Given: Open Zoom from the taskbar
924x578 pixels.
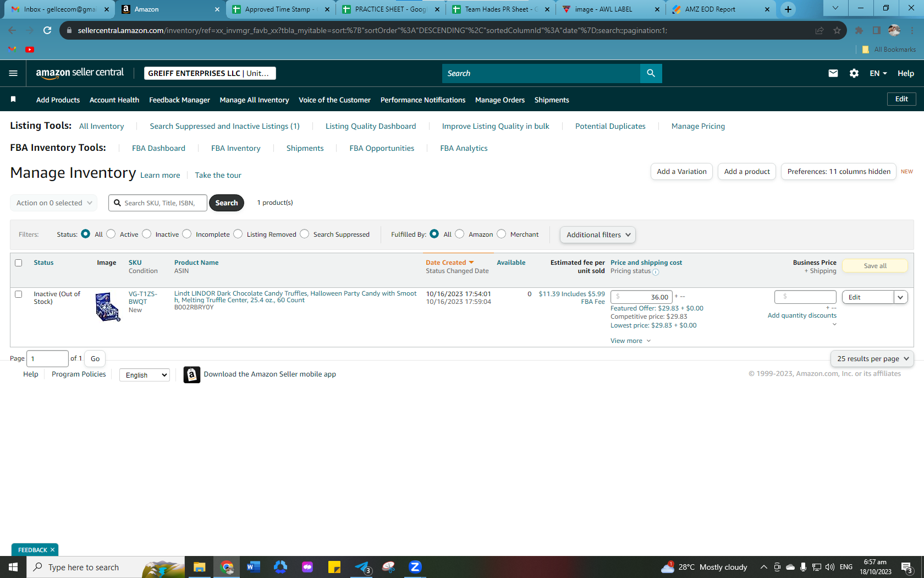Looking at the screenshot, I should (x=415, y=567).
